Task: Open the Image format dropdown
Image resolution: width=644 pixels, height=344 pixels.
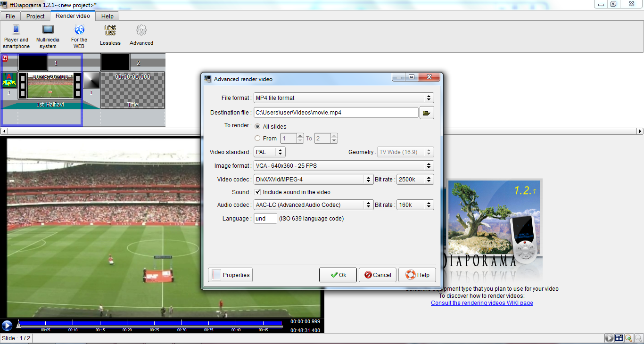Action: pyautogui.click(x=343, y=166)
